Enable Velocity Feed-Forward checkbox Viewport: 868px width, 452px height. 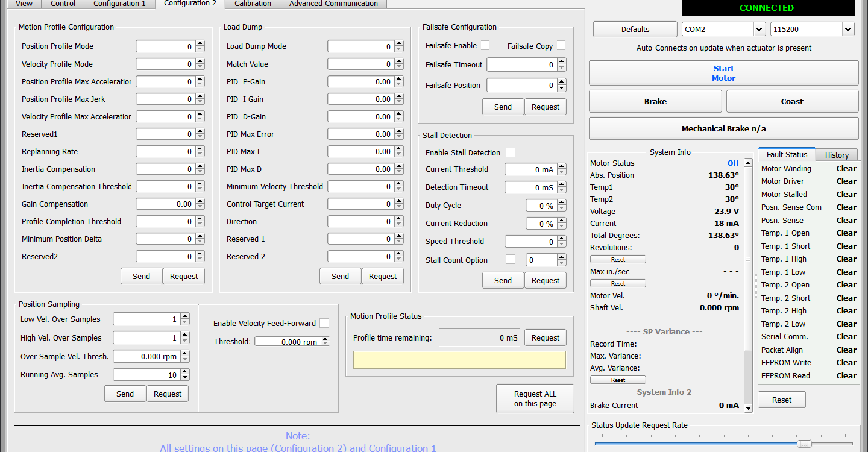324,323
